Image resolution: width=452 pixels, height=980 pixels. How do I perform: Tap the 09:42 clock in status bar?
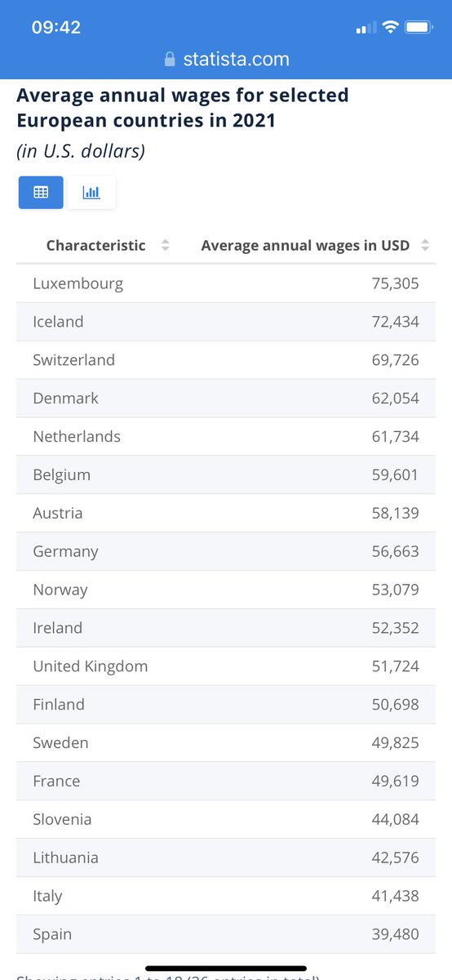56,28
